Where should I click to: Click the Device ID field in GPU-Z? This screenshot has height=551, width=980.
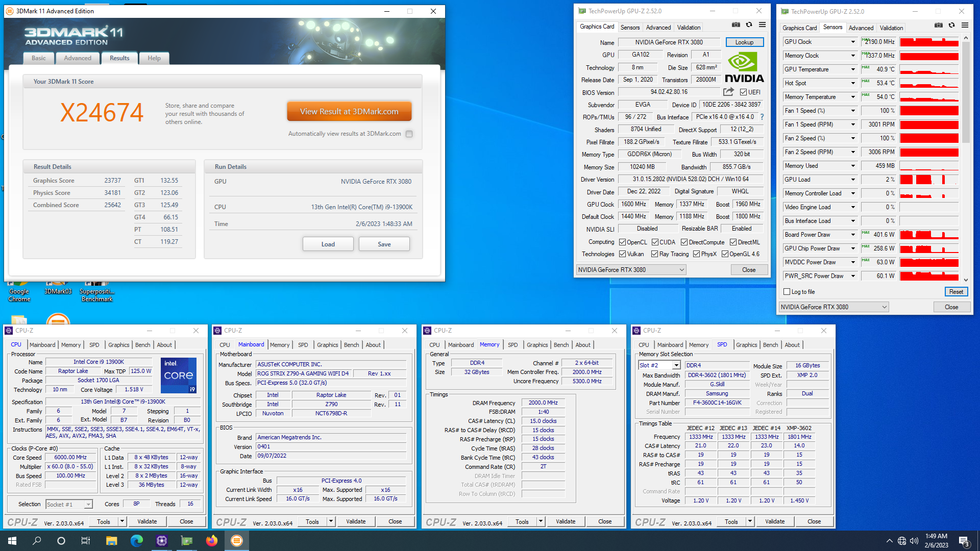point(731,105)
